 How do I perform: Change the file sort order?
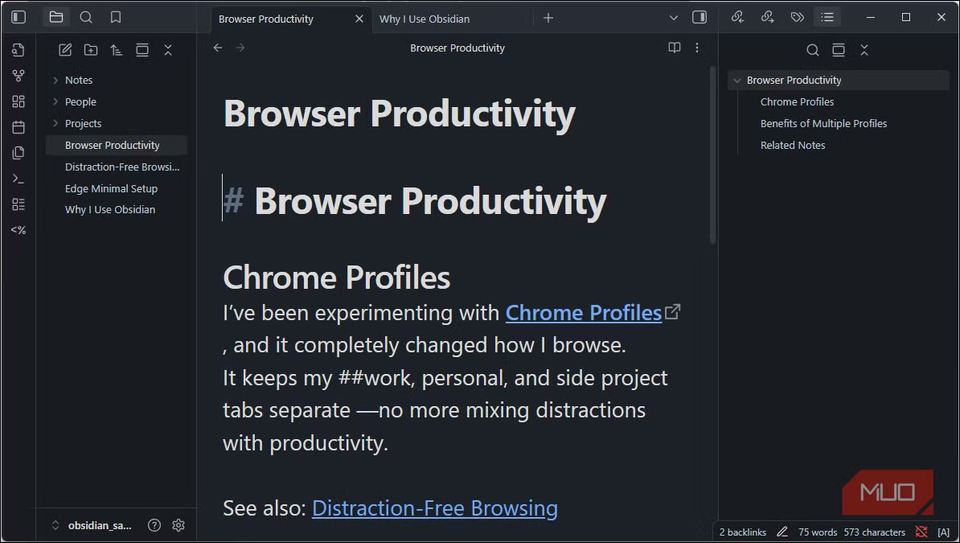point(116,50)
